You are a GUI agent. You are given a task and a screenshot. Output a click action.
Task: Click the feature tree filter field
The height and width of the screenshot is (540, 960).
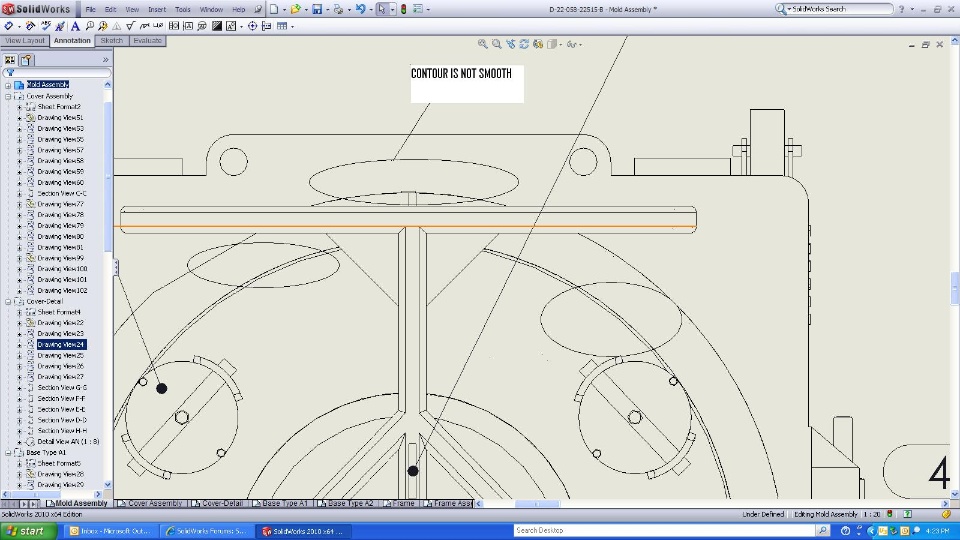56,72
